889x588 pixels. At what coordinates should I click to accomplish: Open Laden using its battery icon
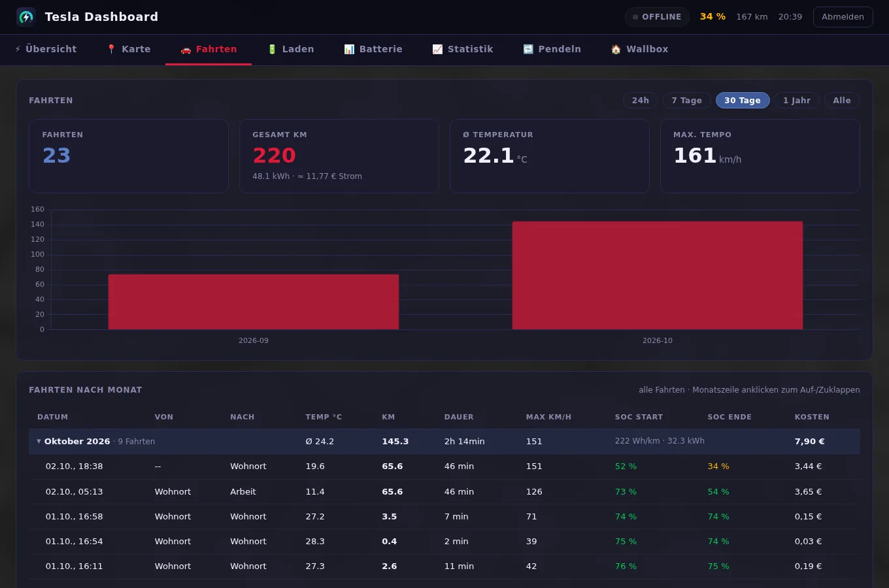click(272, 49)
